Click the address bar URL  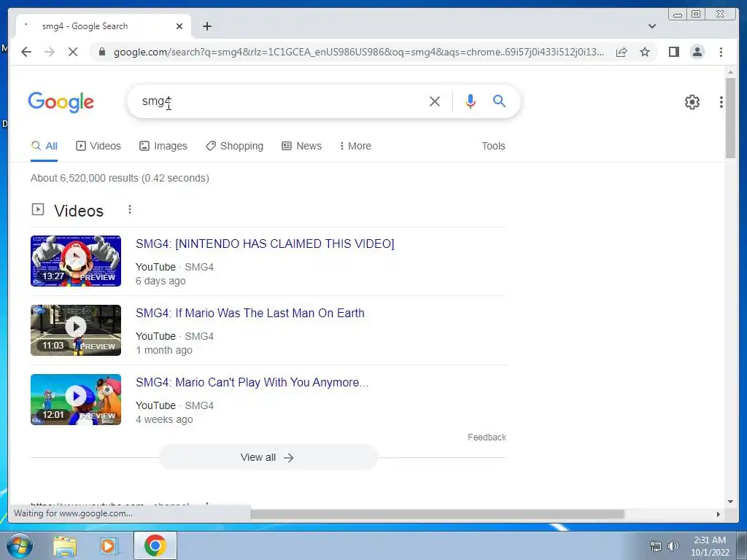pyautogui.click(x=358, y=52)
